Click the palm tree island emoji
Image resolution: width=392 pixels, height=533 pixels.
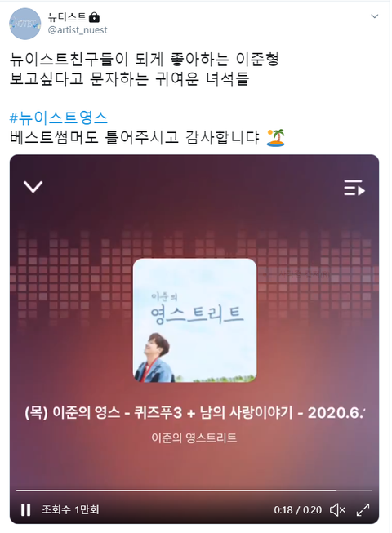point(276,138)
